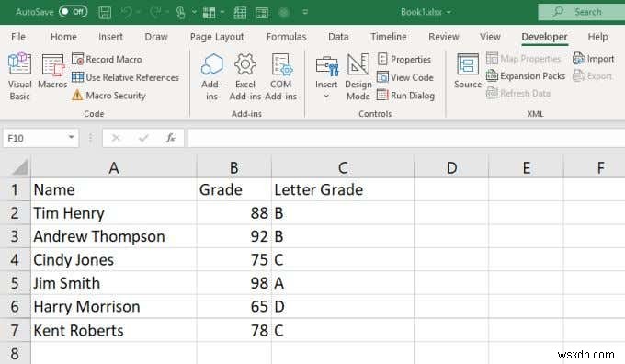
Task: Select the Grade header cell
Action: pyautogui.click(x=234, y=189)
